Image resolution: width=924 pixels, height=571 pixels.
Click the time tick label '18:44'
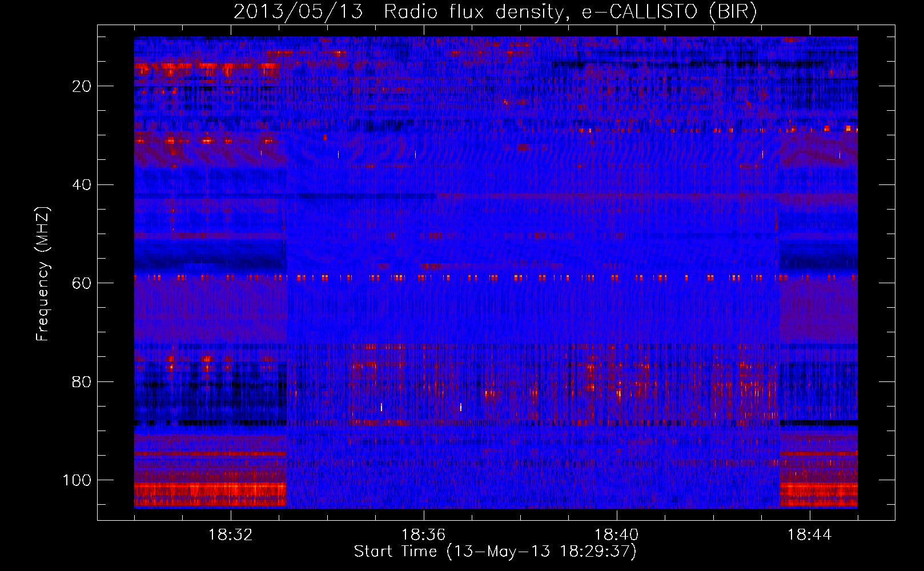point(810,535)
